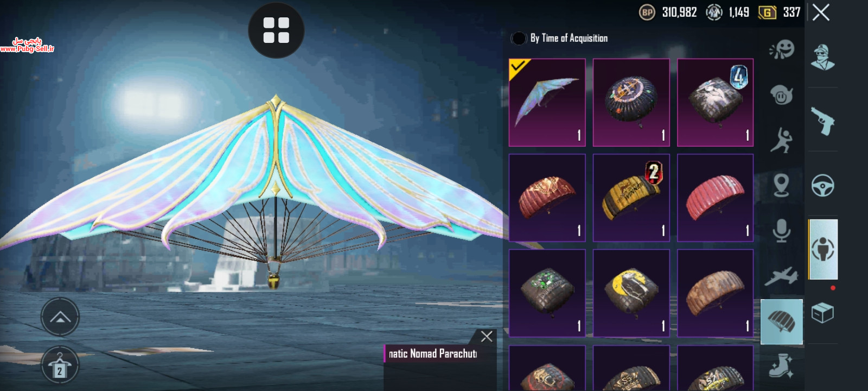Select the yellow Winner parachute level 2
The image size is (868, 391).
tap(631, 198)
